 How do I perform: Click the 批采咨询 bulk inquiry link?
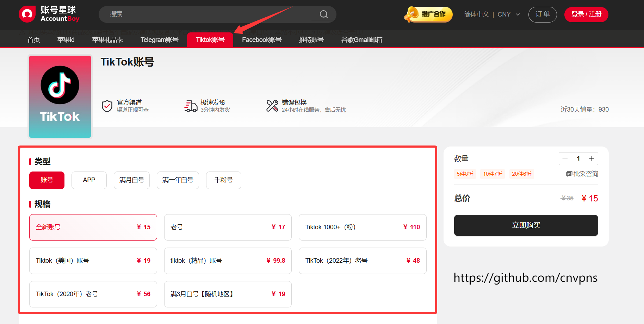click(x=582, y=174)
